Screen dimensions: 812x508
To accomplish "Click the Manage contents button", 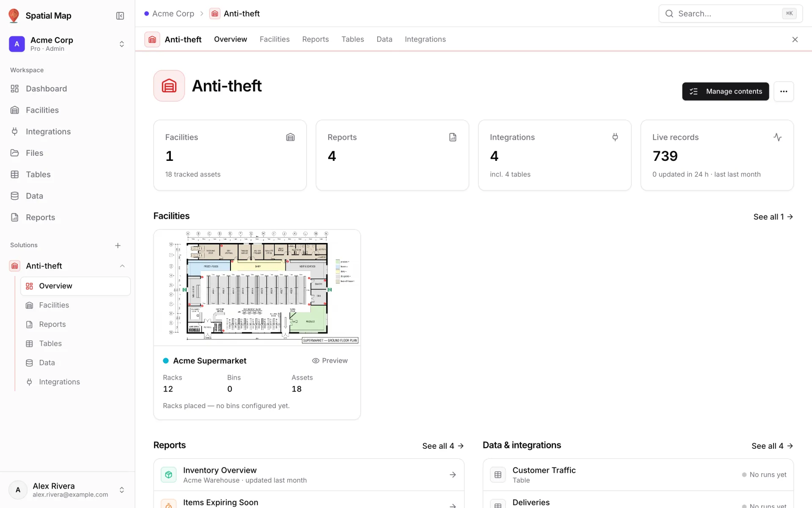I will [725, 91].
